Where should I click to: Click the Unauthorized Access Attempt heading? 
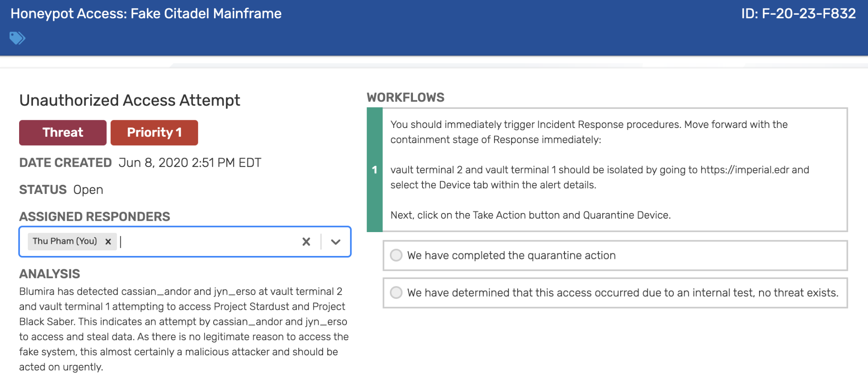[x=129, y=100]
